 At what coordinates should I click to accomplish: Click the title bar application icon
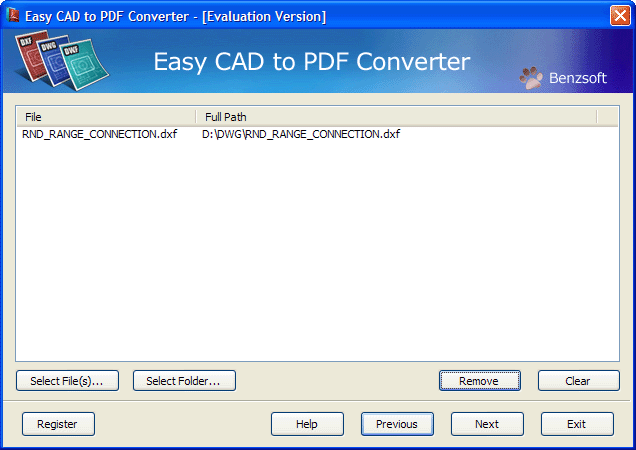point(13,15)
